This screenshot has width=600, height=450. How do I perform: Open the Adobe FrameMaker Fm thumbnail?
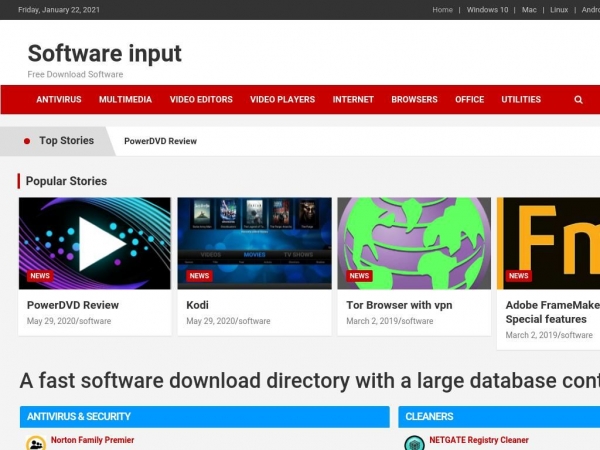(x=548, y=243)
